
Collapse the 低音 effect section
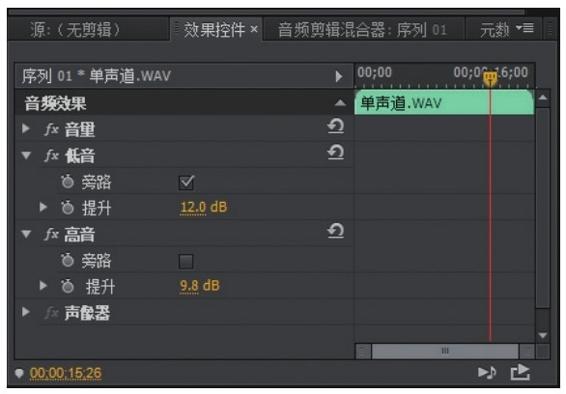26,156
